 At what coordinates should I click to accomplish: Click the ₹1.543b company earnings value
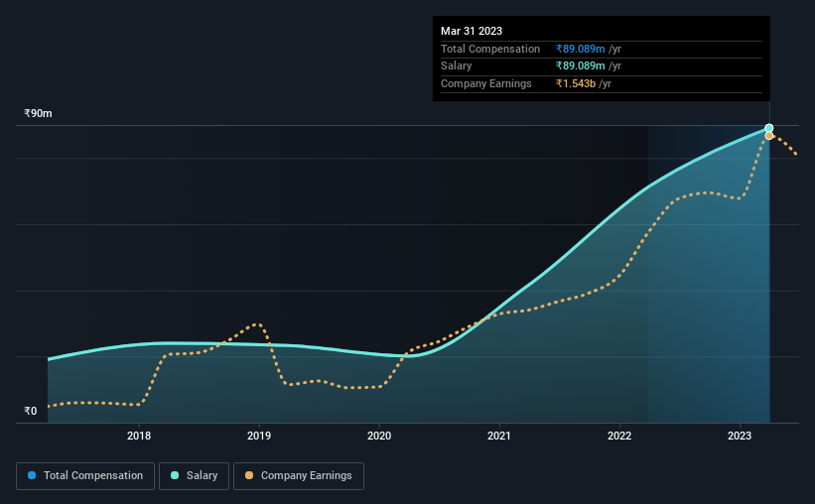[576, 83]
